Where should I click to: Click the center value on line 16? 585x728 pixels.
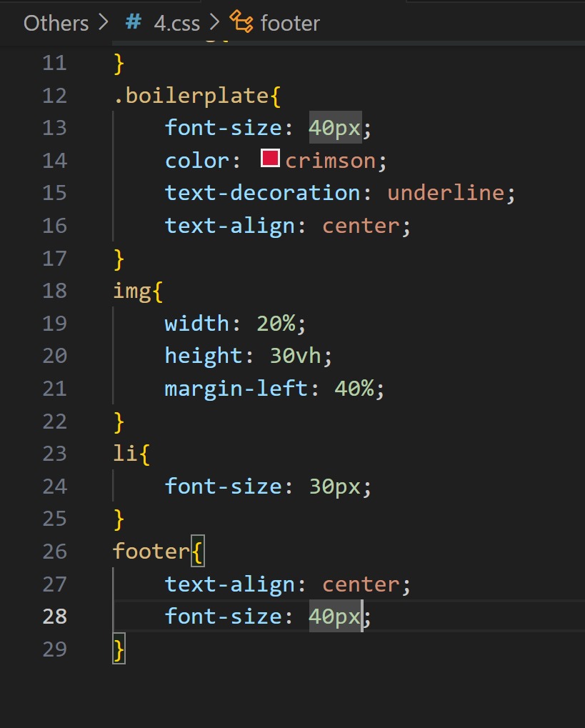click(361, 226)
